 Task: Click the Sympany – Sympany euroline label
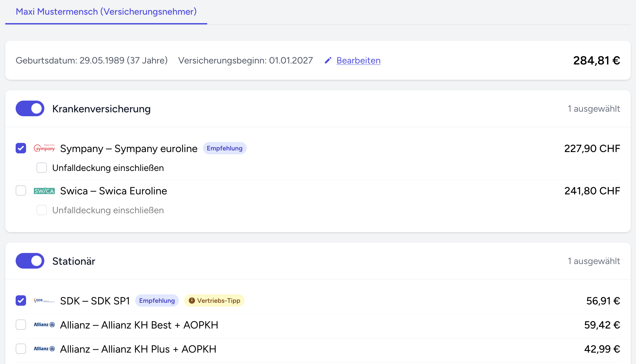[x=129, y=148]
